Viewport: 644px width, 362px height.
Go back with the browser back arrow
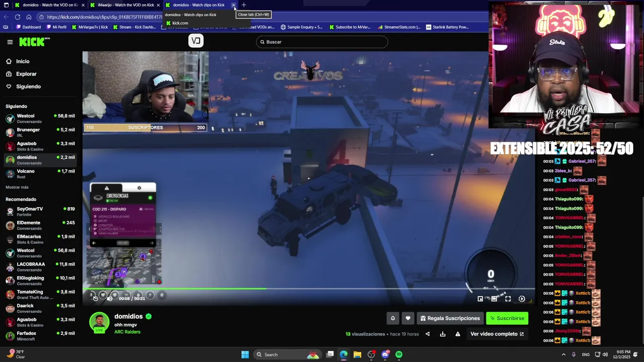[x=6, y=17]
